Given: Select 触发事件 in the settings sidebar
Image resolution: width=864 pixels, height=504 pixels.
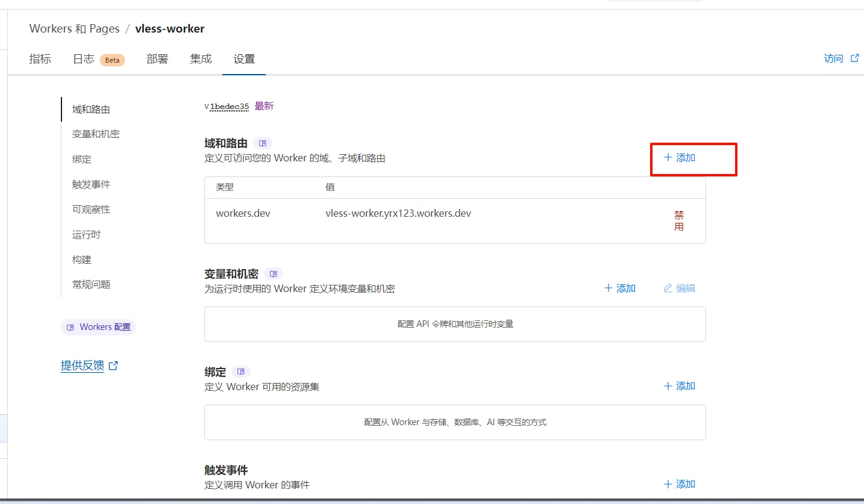Looking at the screenshot, I should (x=91, y=184).
